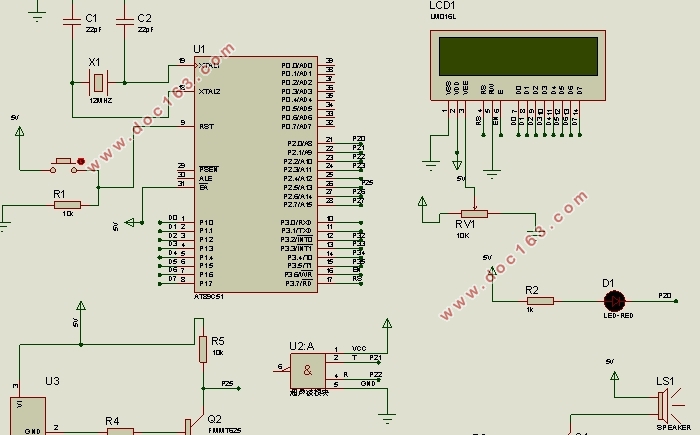The width and height of the screenshot is (700, 435).
Task: Toggle the reset push button switch
Action: click(x=63, y=165)
